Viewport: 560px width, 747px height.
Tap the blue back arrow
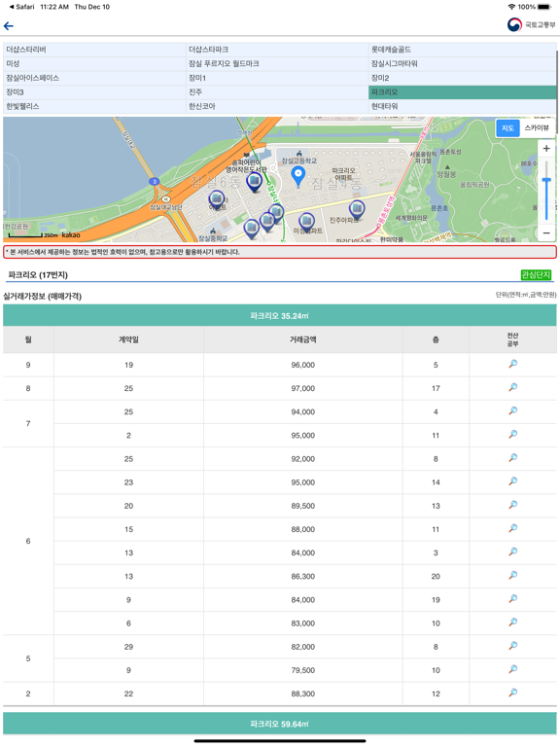[x=9, y=26]
